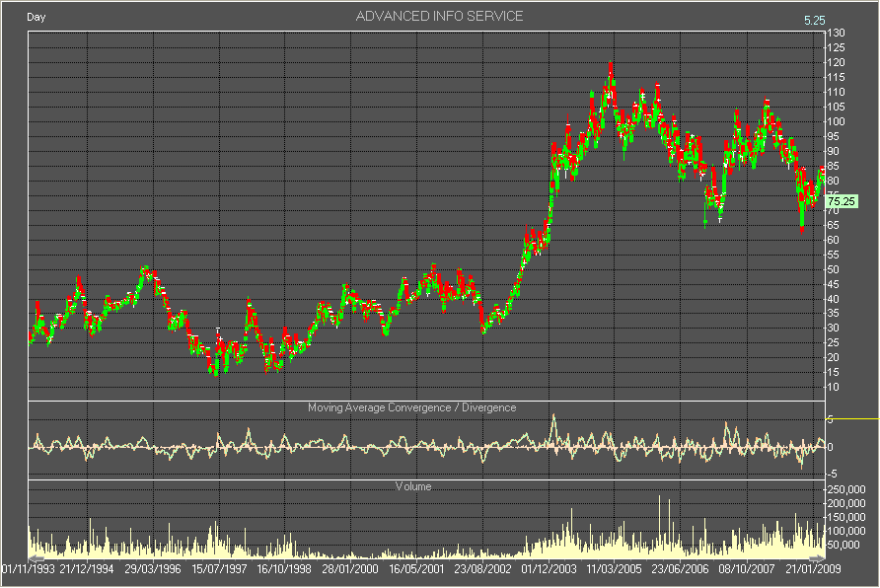
Task: Click the 23/06/2006 date label
Action: 680,569
